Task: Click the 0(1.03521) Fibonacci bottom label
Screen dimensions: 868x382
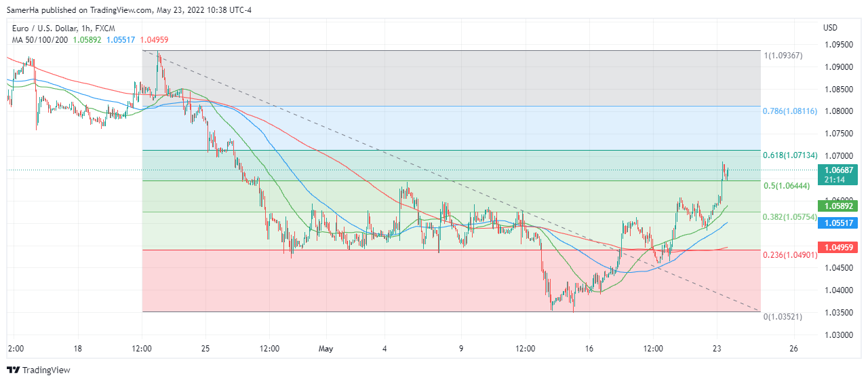Action: (x=783, y=317)
